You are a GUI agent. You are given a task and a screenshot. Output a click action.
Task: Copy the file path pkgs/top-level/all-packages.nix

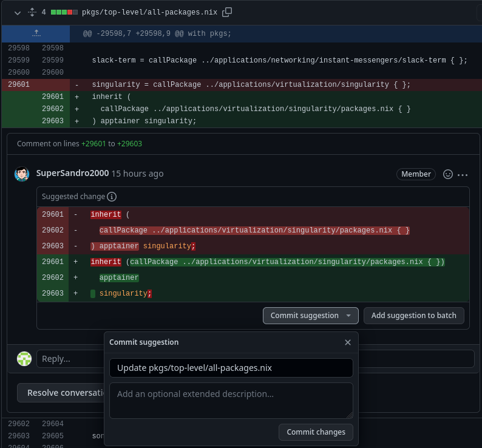point(227,12)
